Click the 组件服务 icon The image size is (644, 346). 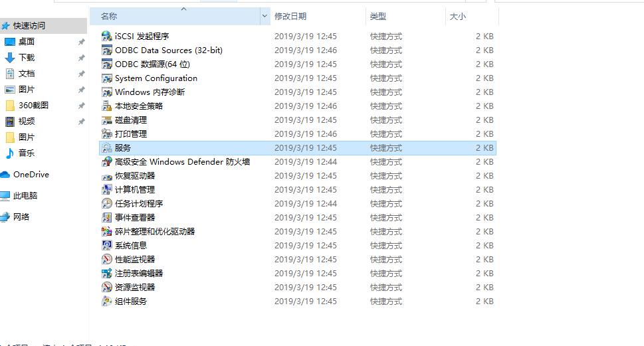[x=107, y=302]
